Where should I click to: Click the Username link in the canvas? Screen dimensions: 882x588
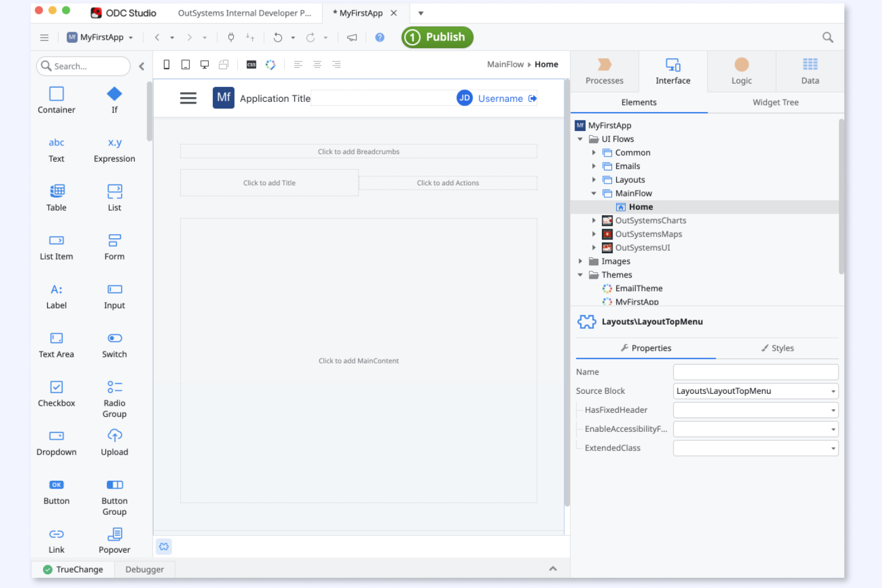(x=500, y=98)
